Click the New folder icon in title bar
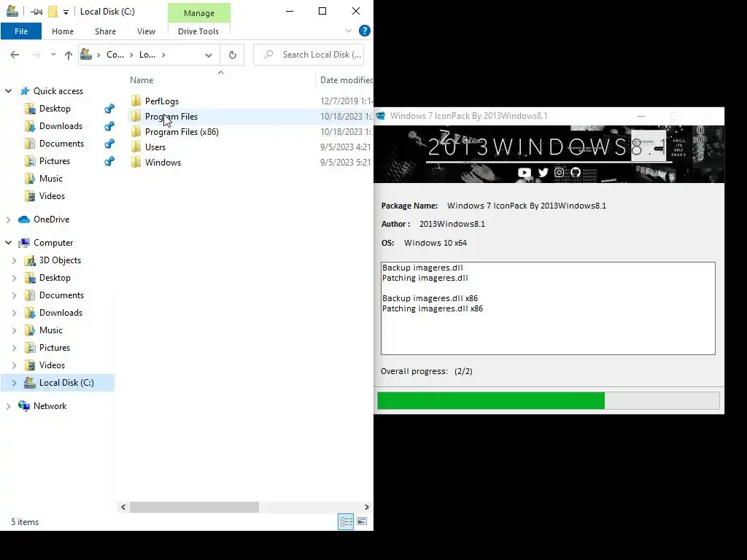The image size is (747, 560). (53, 12)
